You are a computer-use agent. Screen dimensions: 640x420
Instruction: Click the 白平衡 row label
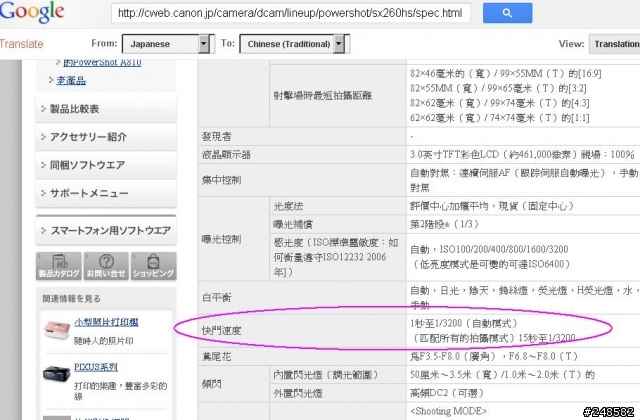coord(216,297)
